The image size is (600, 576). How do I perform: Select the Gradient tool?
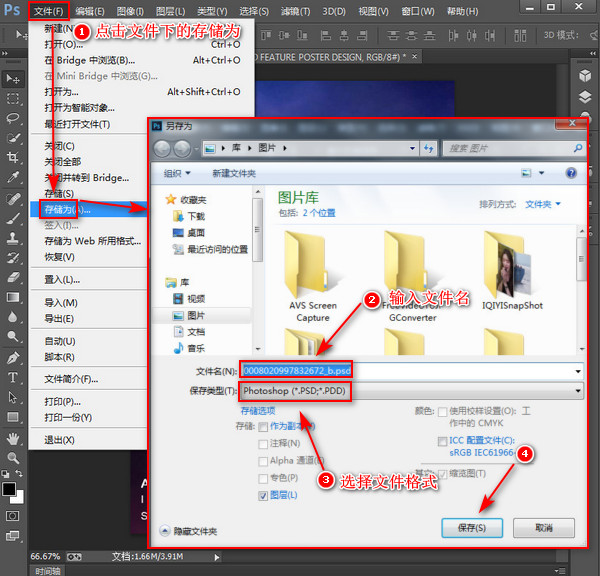pyautogui.click(x=13, y=297)
